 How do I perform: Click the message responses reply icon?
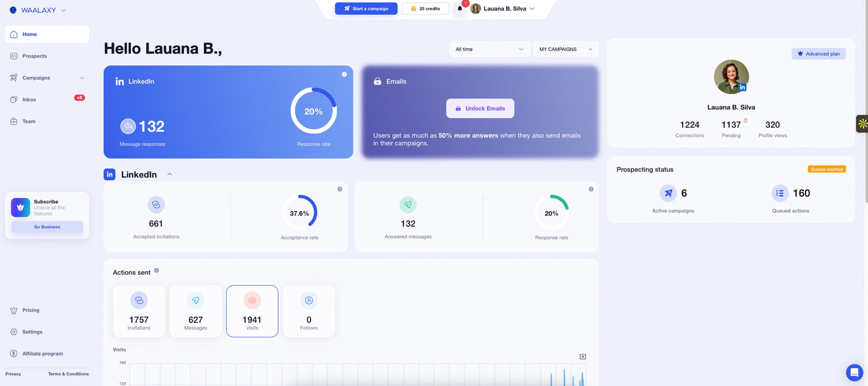(128, 126)
